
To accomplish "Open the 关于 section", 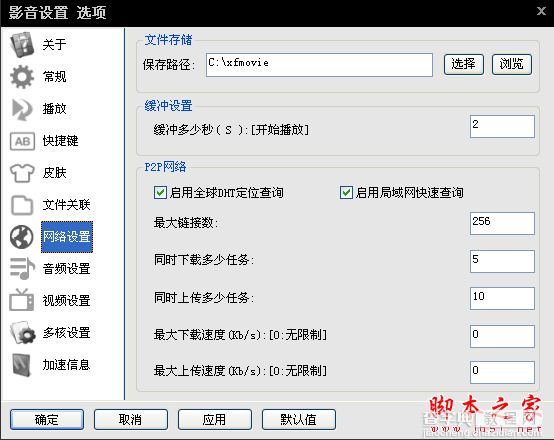I will pyautogui.click(x=54, y=45).
